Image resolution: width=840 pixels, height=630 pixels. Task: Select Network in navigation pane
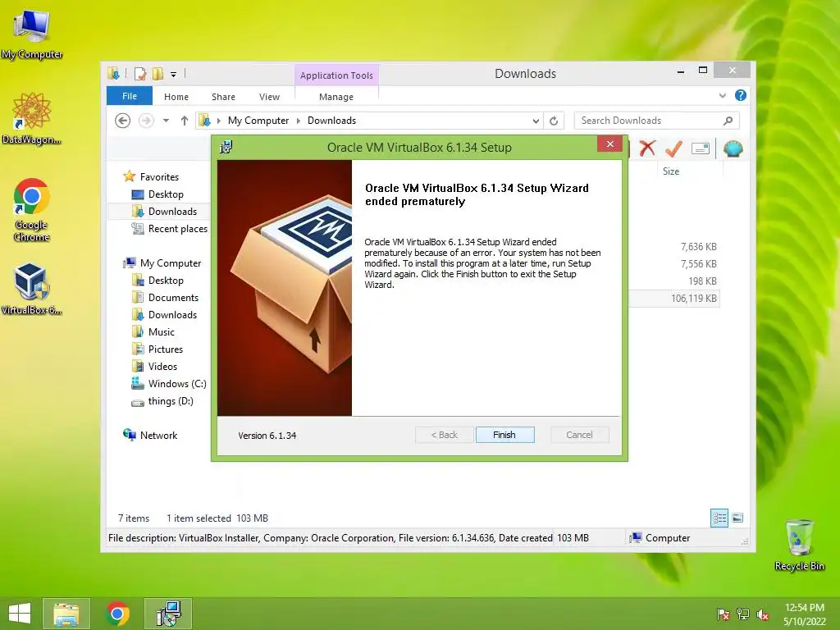point(158,436)
